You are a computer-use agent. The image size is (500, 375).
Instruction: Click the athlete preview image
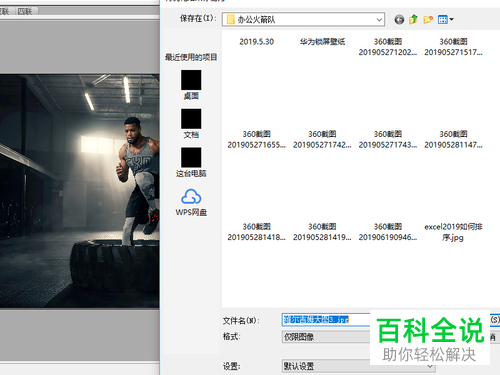pyautogui.click(x=79, y=191)
